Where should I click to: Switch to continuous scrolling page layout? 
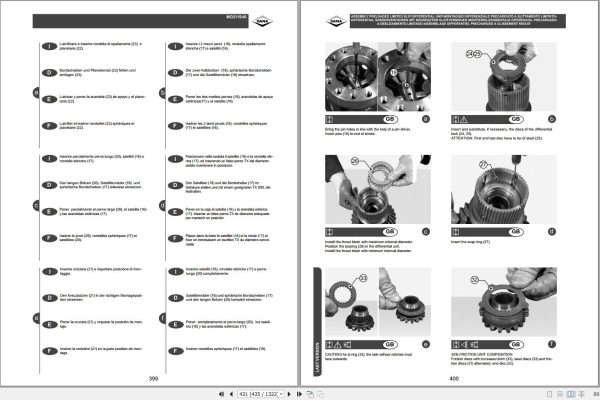[560, 394]
